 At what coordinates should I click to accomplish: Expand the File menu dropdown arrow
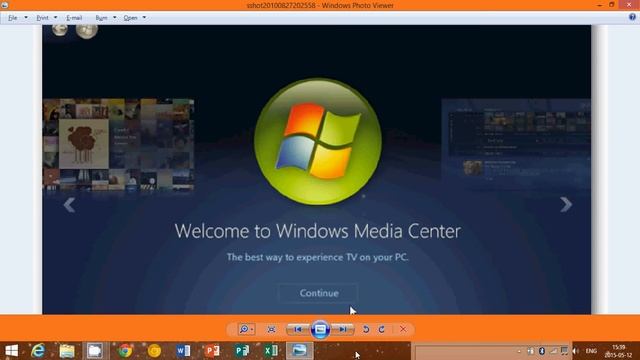click(x=26, y=18)
